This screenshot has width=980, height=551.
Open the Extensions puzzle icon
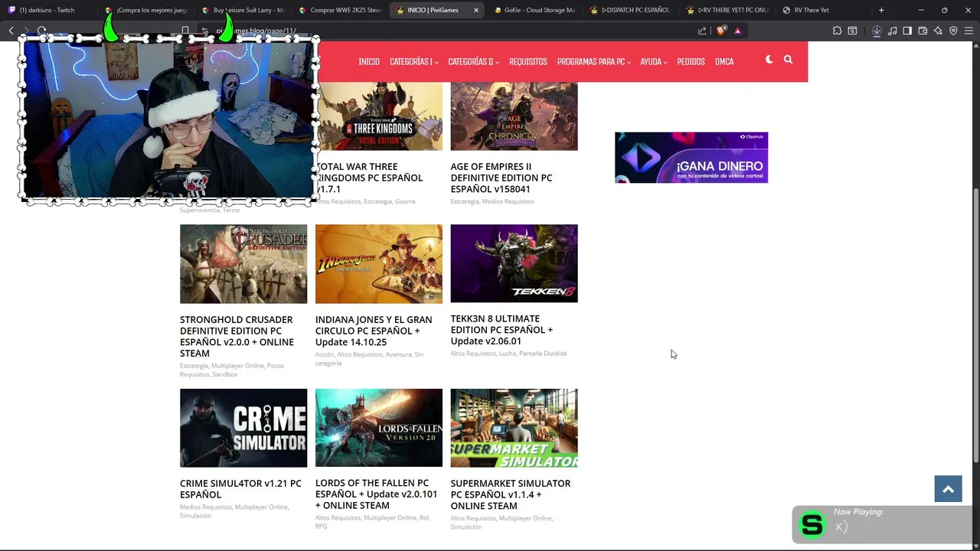[837, 31]
